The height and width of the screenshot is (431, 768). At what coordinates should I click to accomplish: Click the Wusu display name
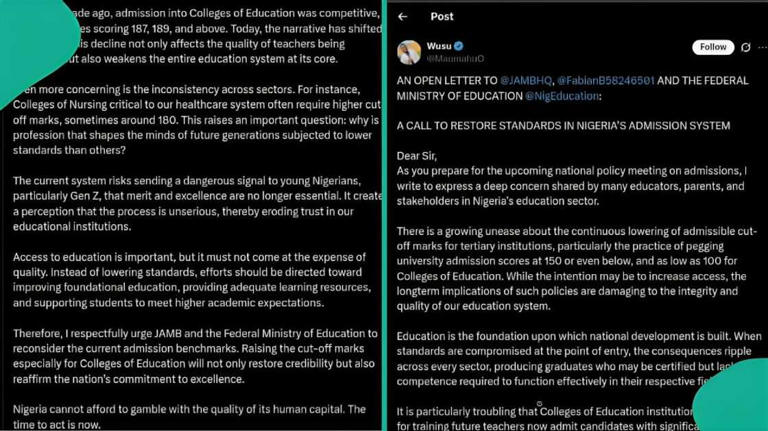[x=439, y=46]
